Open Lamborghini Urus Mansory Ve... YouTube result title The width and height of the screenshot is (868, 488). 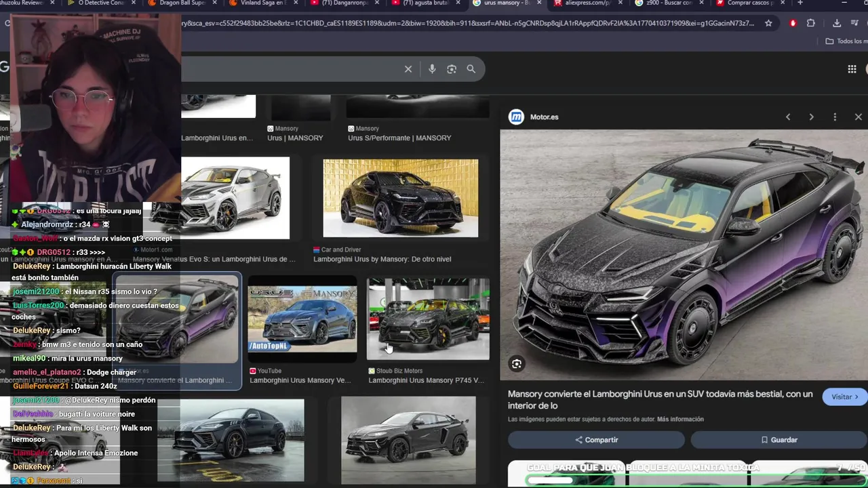pyautogui.click(x=300, y=380)
